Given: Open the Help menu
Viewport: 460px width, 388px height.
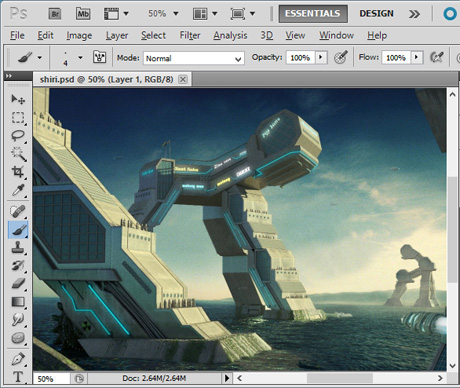Looking at the screenshot, I should click(377, 36).
